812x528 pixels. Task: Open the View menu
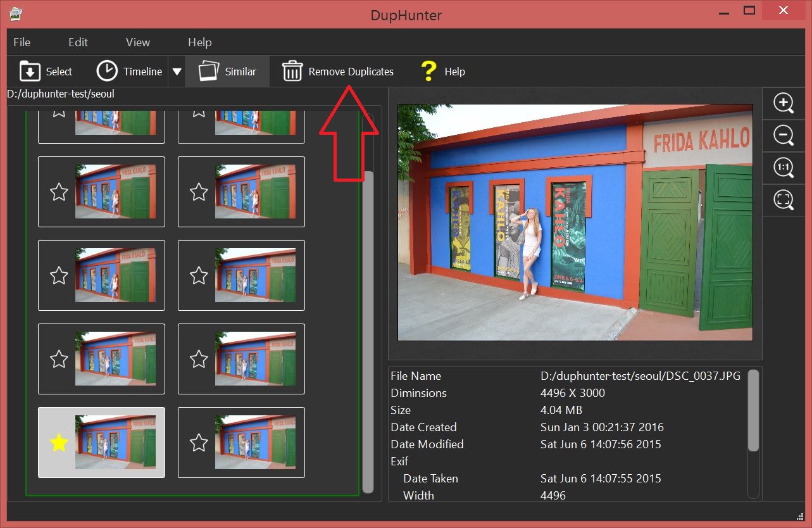point(137,42)
